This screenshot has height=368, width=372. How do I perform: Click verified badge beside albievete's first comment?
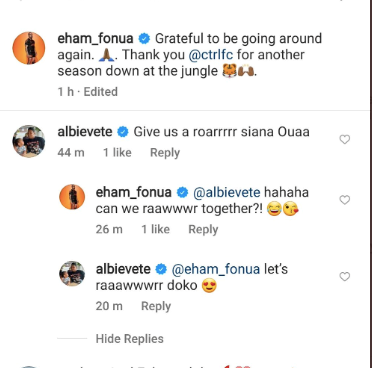point(123,132)
